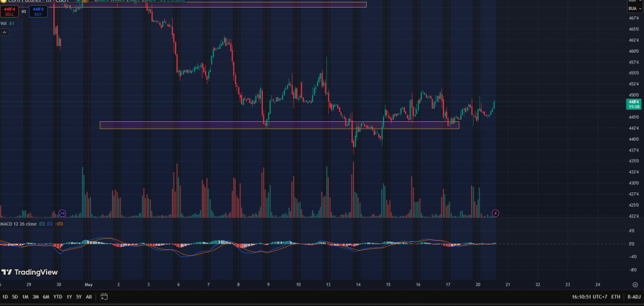Click the MACD 12 26 close legend
This screenshot has width=644, height=306.
coord(18,224)
